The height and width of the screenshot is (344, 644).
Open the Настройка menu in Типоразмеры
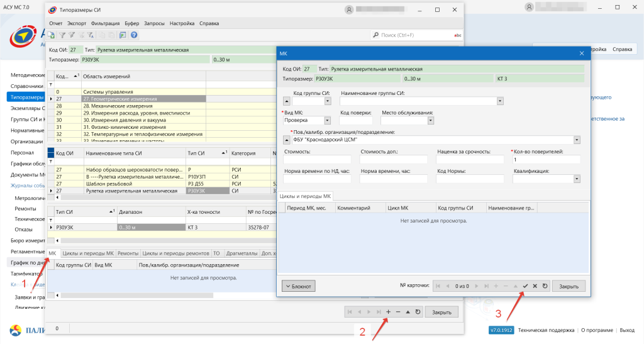182,23
